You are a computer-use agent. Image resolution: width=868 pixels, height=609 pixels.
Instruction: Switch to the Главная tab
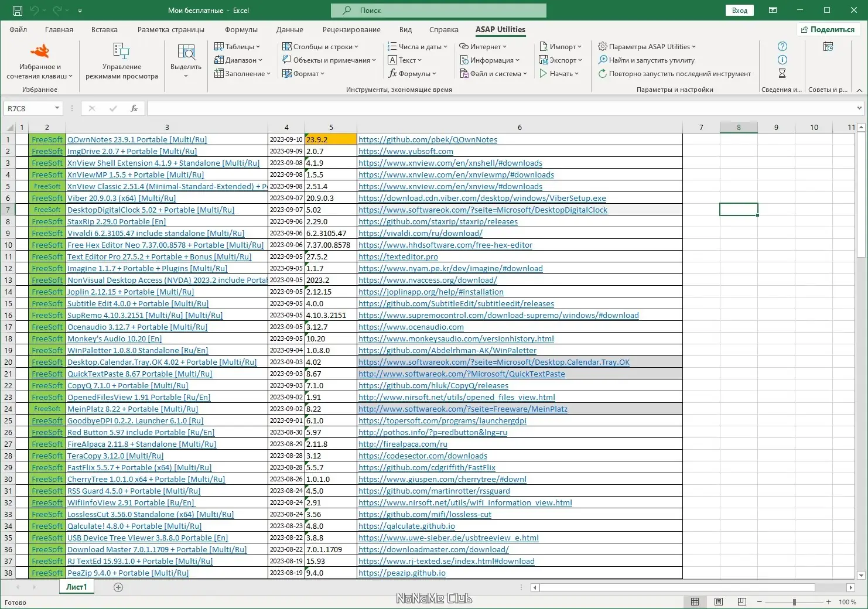coord(59,29)
